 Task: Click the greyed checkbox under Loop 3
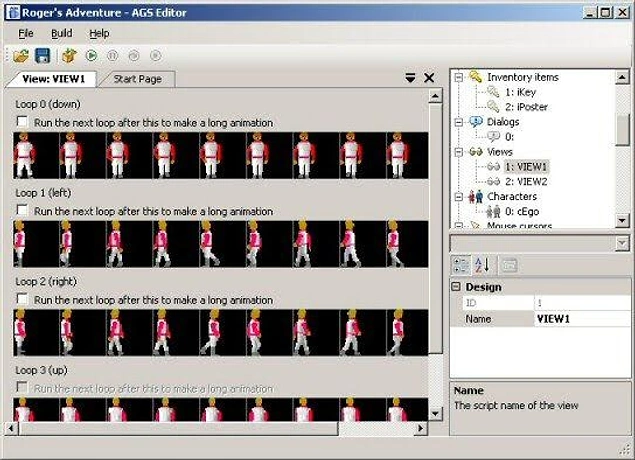(x=22, y=387)
